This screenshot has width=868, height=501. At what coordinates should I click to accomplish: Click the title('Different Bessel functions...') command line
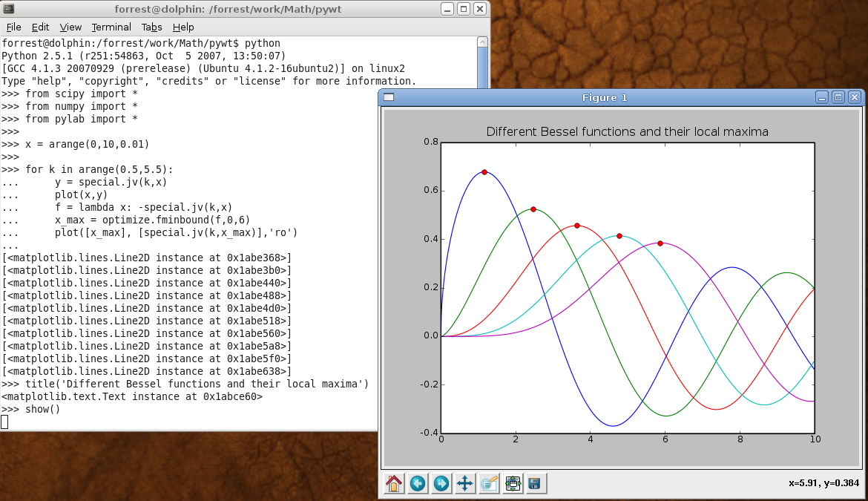coord(185,384)
